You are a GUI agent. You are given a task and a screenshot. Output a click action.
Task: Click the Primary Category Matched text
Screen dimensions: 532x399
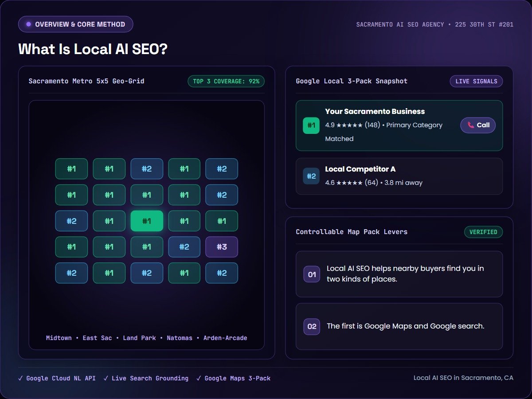pos(384,132)
